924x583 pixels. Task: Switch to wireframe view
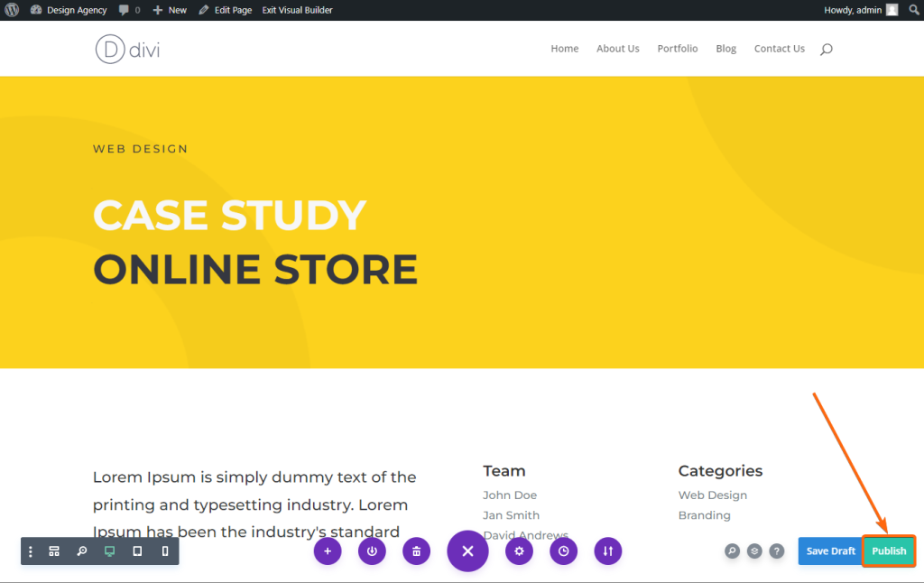point(54,551)
